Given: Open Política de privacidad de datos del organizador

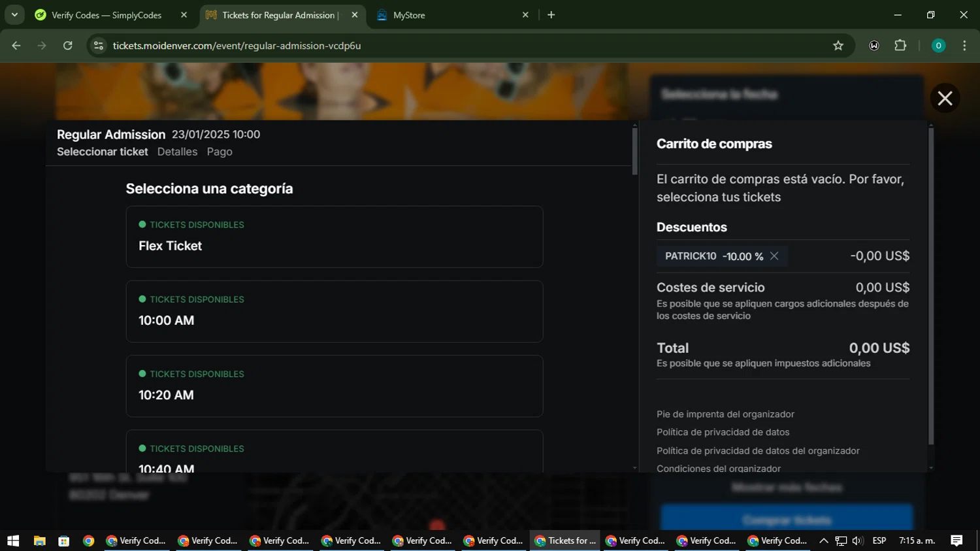Looking at the screenshot, I should click(758, 451).
